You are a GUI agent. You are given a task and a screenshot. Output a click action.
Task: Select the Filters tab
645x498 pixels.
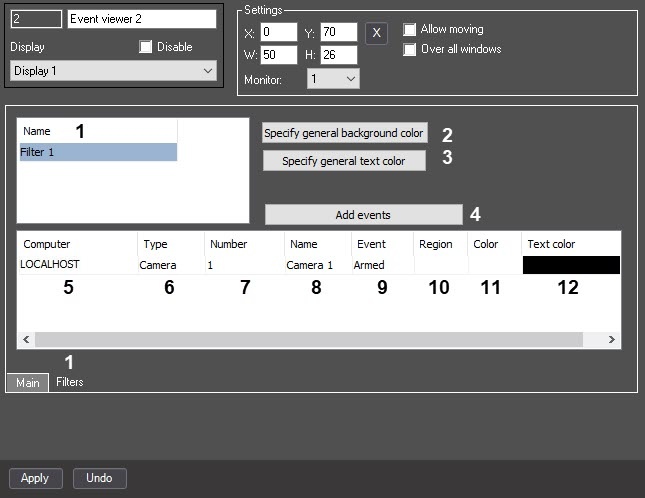pyautogui.click(x=70, y=382)
